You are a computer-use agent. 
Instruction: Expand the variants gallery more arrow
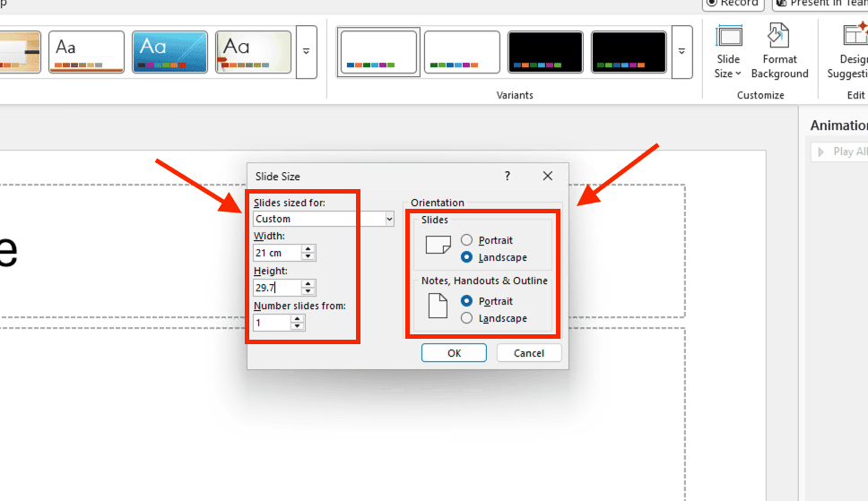(x=681, y=52)
